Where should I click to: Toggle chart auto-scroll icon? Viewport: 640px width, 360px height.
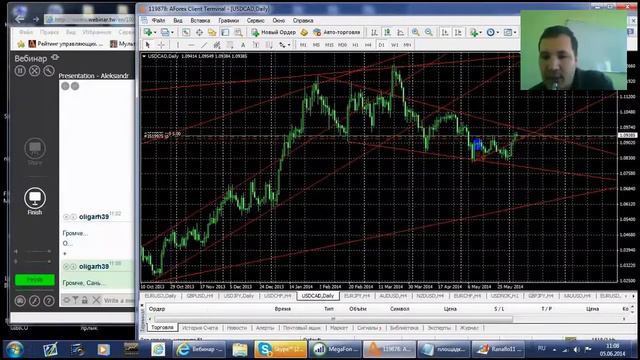[445, 32]
